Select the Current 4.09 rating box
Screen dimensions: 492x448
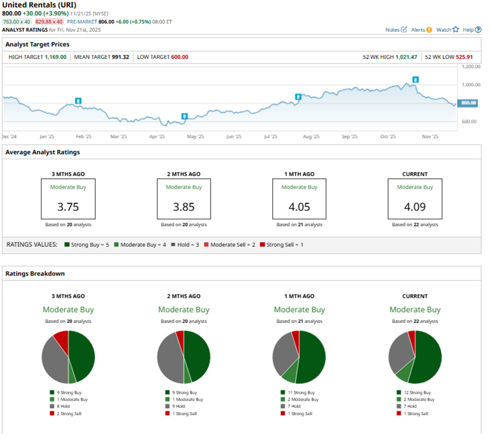click(x=415, y=199)
